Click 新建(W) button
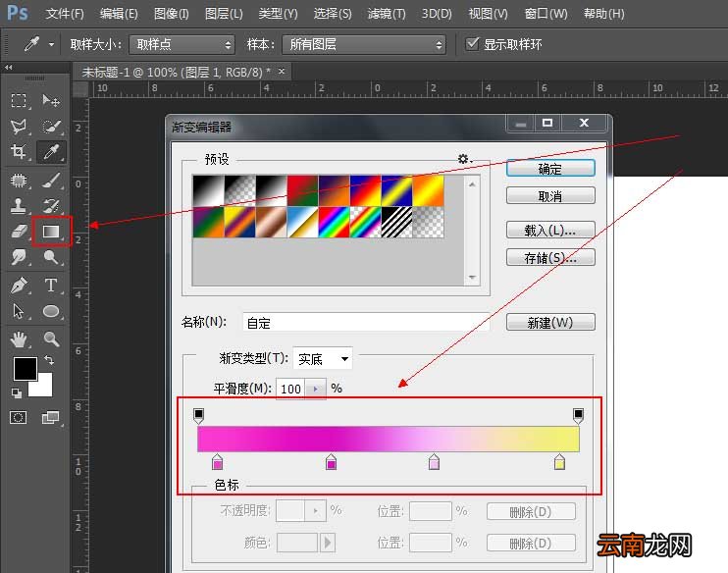Viewport: 728px width, 573px height. (550, 322)
